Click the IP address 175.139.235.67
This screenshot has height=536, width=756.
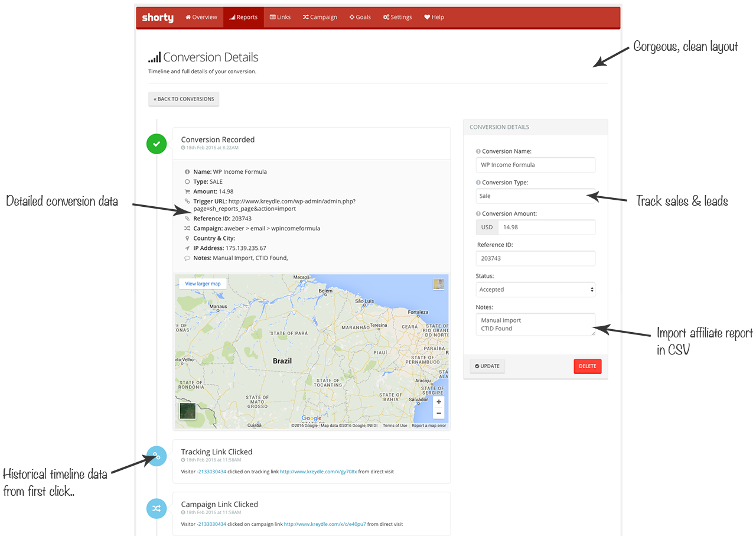pyautogui.click(x=246, y=248)
